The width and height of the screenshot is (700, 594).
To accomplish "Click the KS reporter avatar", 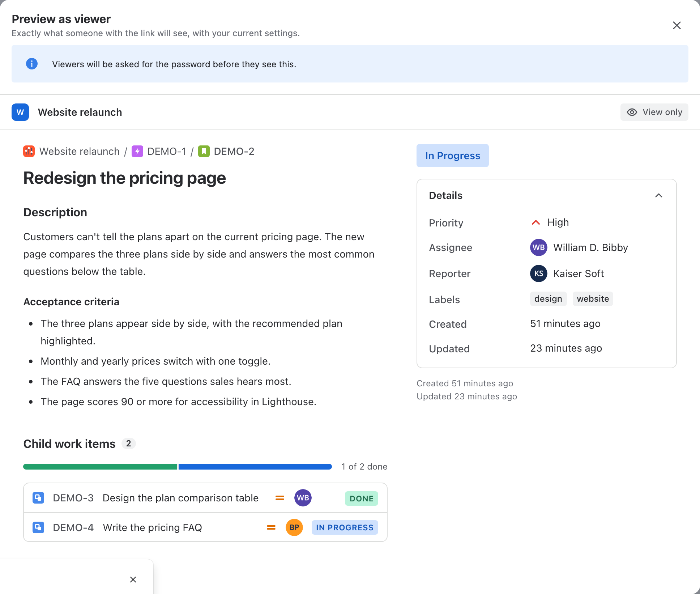I will click(x=538, y=273).
